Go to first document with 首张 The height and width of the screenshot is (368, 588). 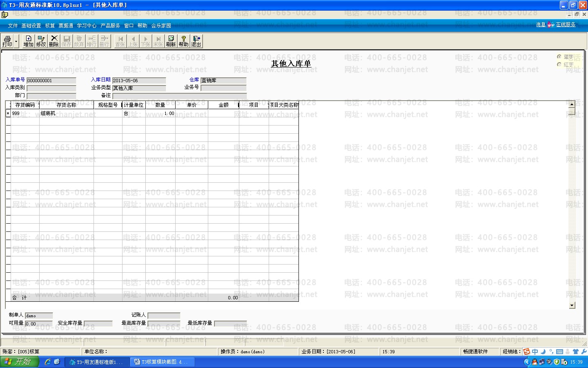120,41
